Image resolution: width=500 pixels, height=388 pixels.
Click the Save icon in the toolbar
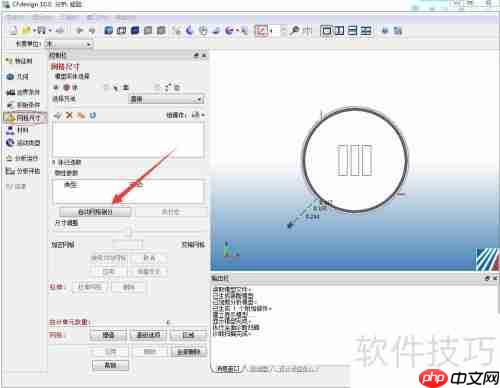pos(41,31)
